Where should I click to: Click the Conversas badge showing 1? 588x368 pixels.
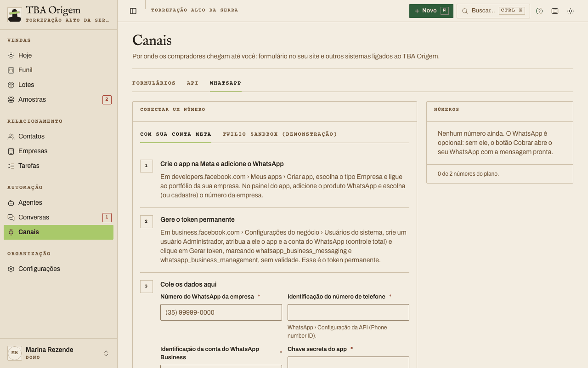[107, 217]
